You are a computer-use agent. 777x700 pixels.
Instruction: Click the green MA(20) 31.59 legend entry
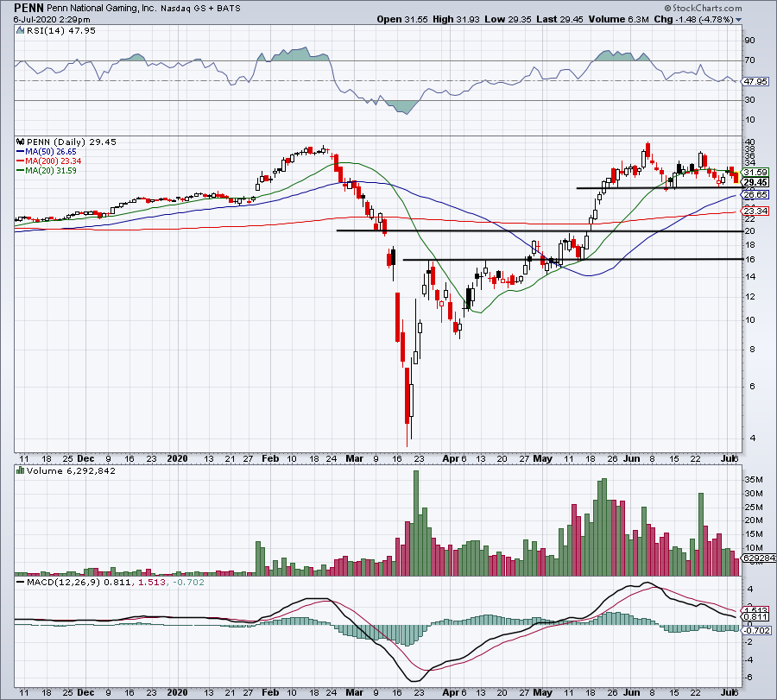pos(47,170)
